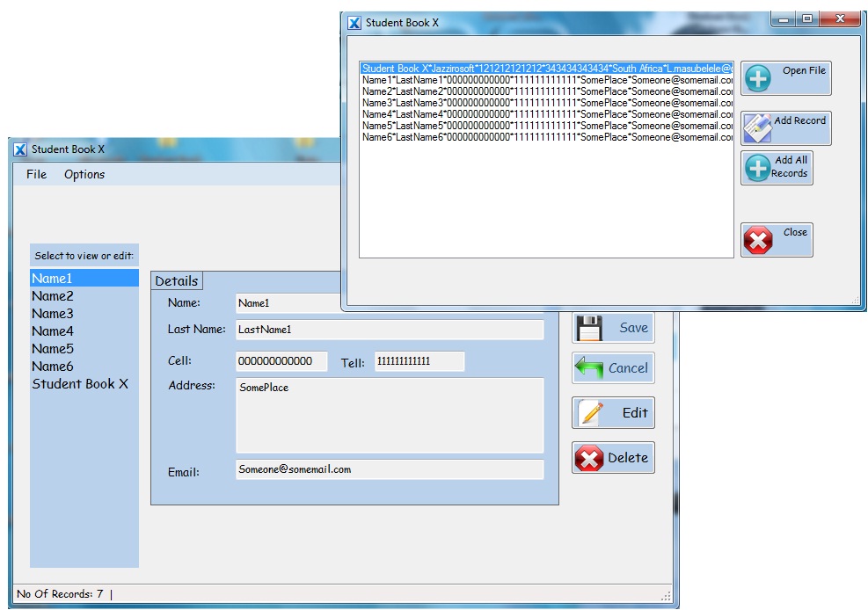The image size is (868, 610).
Task: Click the green Cancel arrow icon
Action: [589, 368]
